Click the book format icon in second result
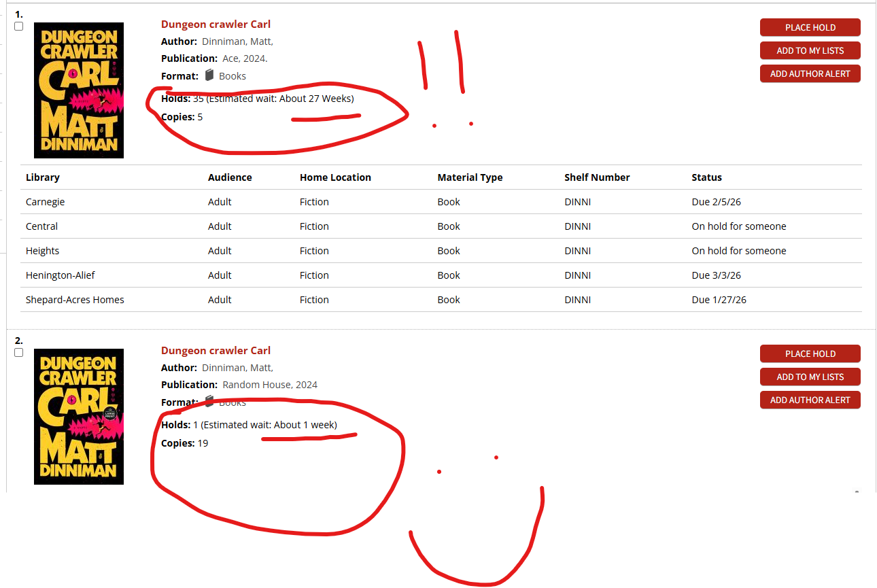 [x=209, y=401]
